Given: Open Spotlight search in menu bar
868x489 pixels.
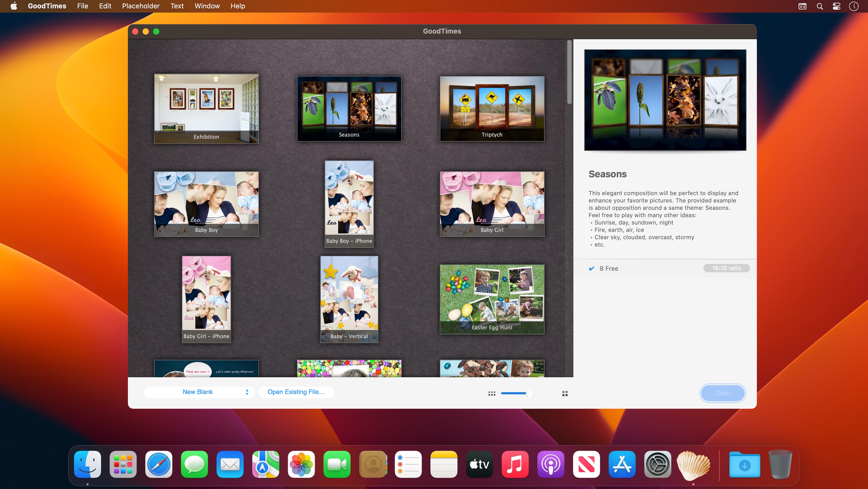Looking at the screenshot, I should click(x=820, y=6).
